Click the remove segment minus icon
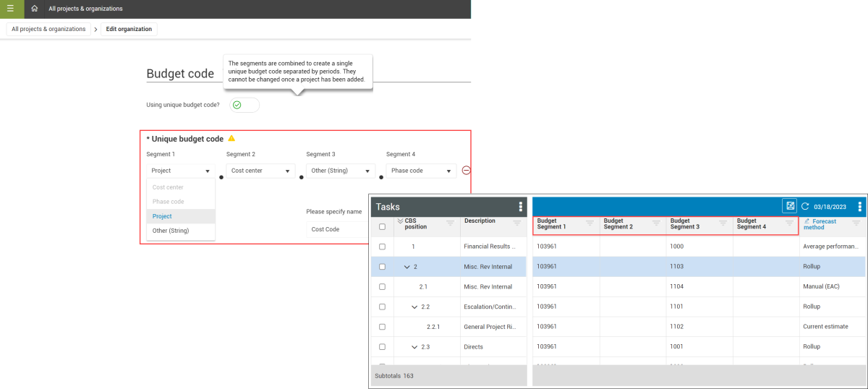Screen dimensions: 868x389 466,171
